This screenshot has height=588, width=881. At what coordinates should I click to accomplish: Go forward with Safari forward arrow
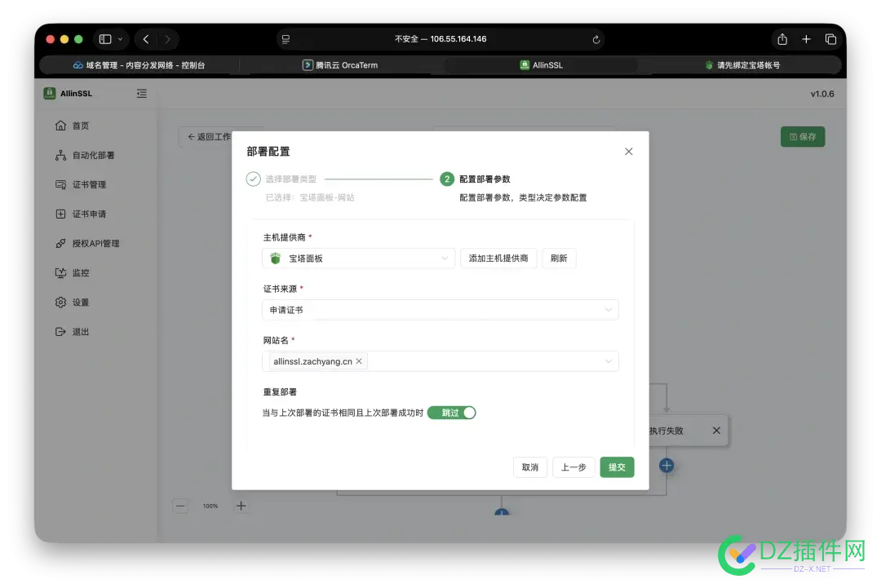pos(167,39)
